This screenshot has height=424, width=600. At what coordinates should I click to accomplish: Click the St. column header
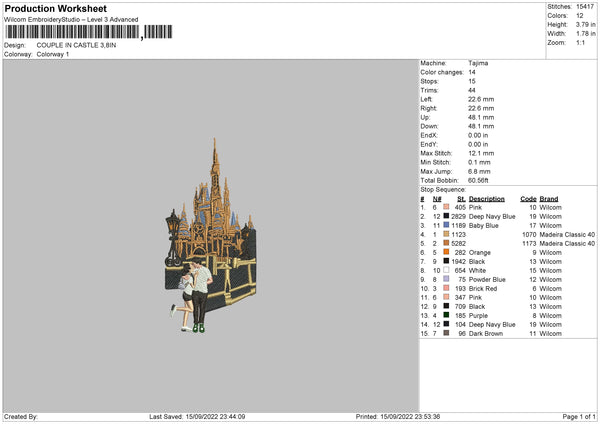click(x=459, y=198)
